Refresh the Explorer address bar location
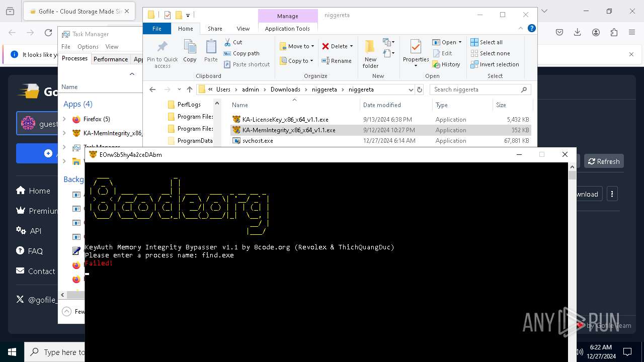Viewport: 644px width, 362px height. point(420,89)
